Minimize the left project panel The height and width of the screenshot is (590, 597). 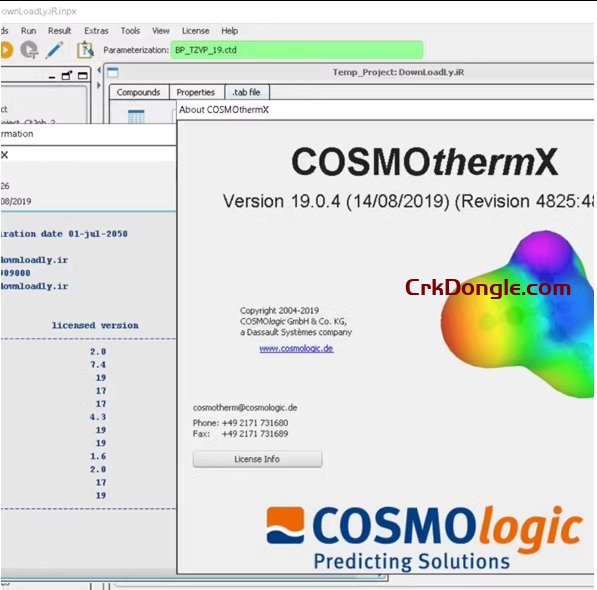coord(52,77)
